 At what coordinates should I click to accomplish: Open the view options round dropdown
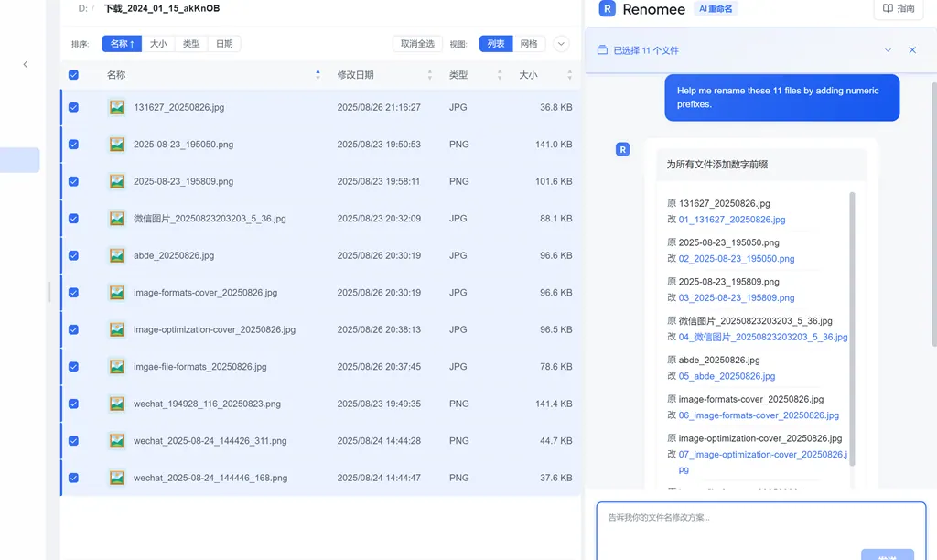tap(561, 44)
